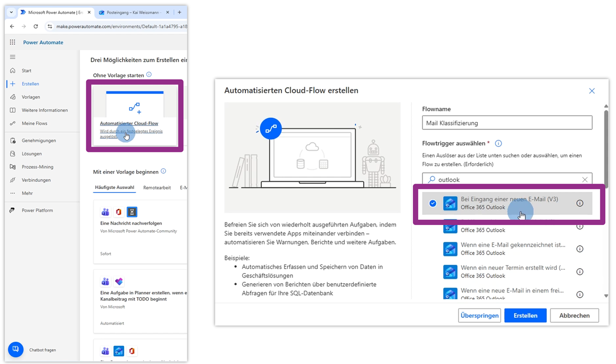
Task: Click info icon beside Ohne Vorlage starten
Action: (x=149, y=75)
